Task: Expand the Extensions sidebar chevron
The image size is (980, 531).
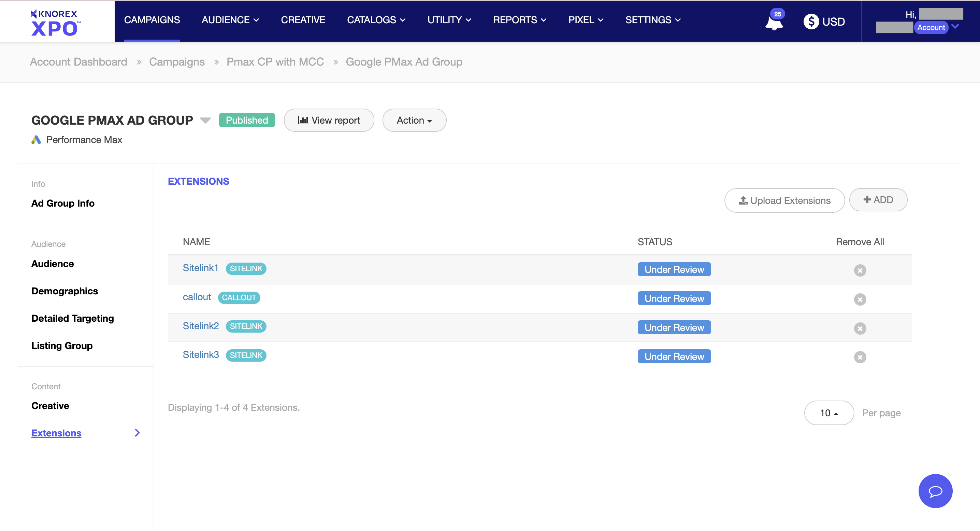Action: pyautogui.click(x=137, y=432)
